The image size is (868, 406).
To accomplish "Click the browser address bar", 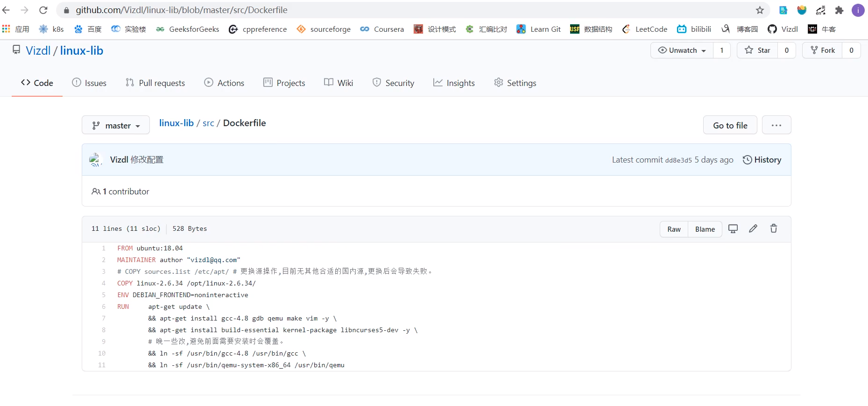I will pyautogui.click(x=411, y=10).
